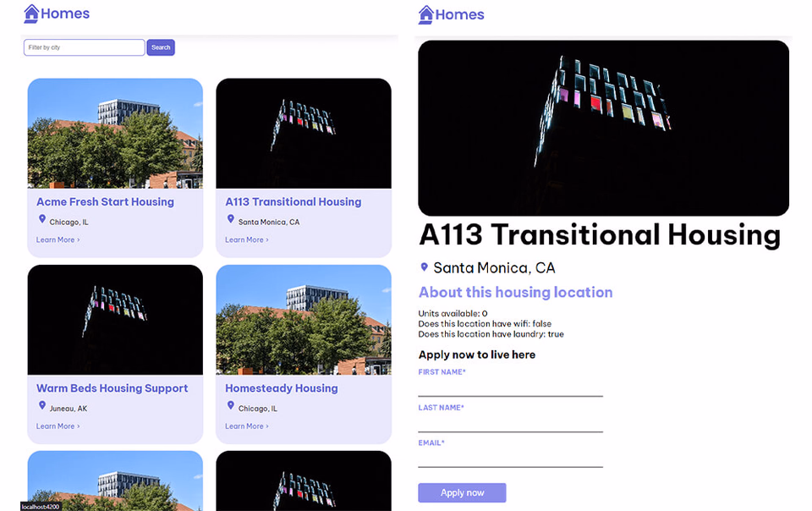Click the wifi: false line
Image resolution: width=812 pixels, height=511 pixels.
pos(485,324)
